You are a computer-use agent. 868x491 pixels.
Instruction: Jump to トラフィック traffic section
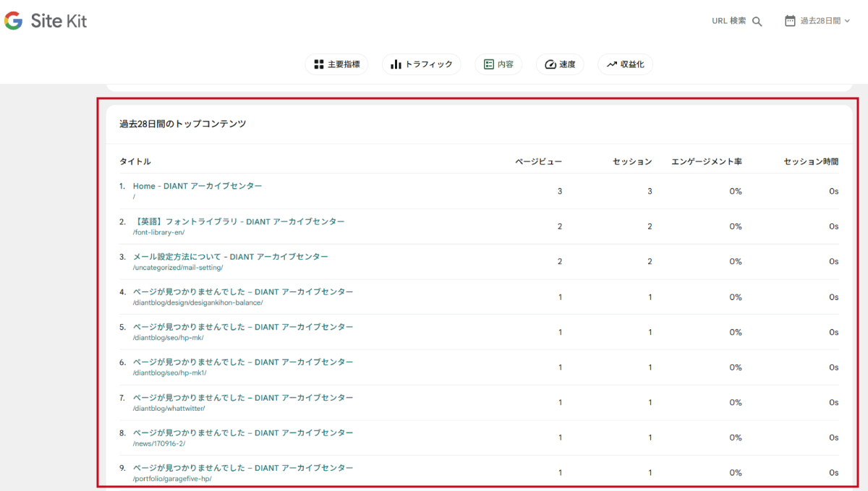tap(421, 64)
